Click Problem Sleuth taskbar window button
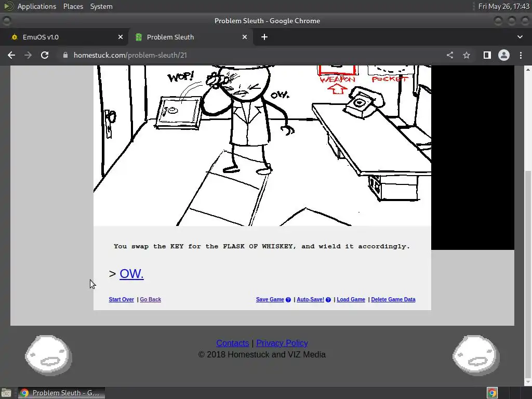 click(61, 393)
